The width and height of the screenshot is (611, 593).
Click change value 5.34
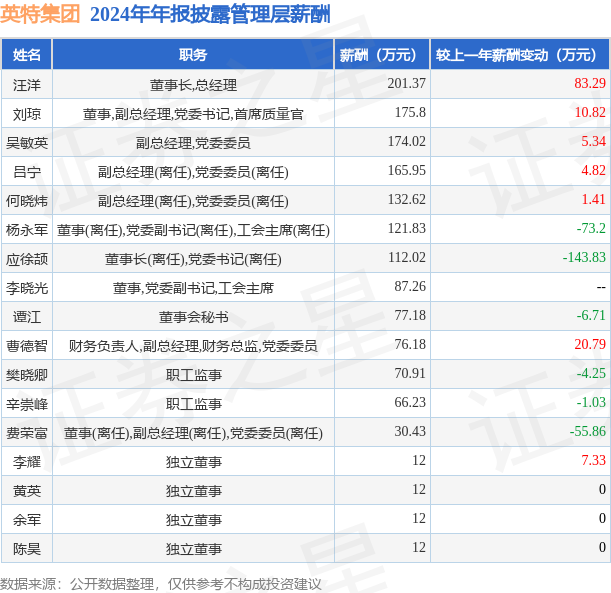(593, 141)
